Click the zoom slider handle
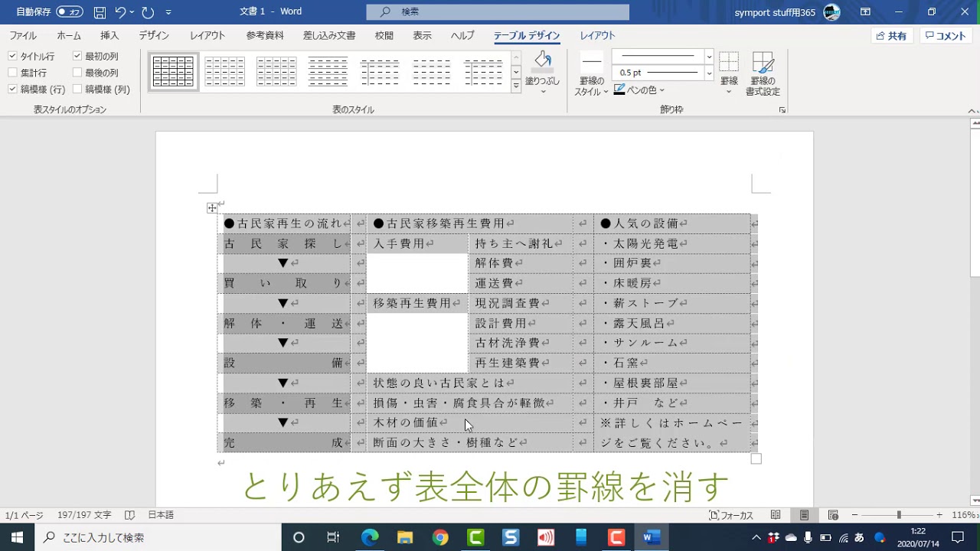Screen dimensions: 980x551 click(x=899, y=516)
